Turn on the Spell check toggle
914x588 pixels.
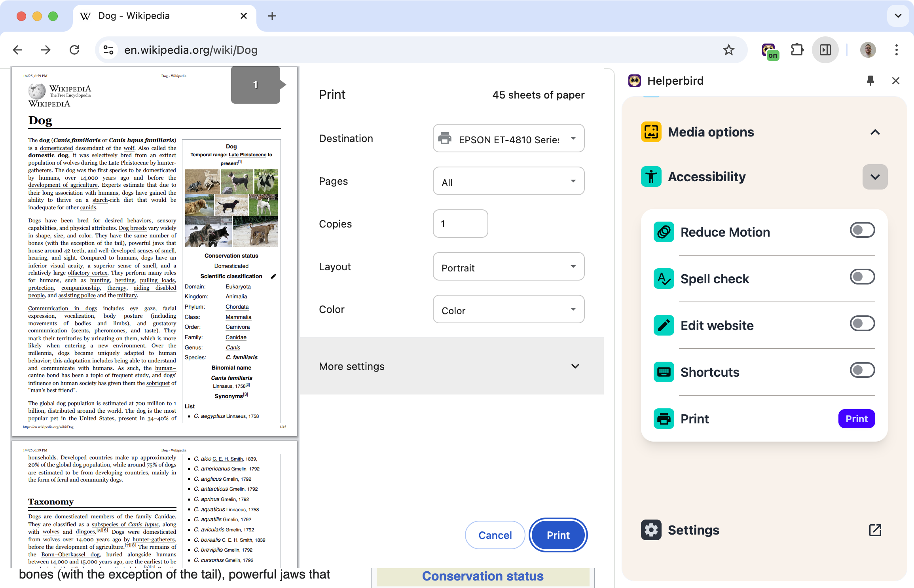(x=862, y=277)
